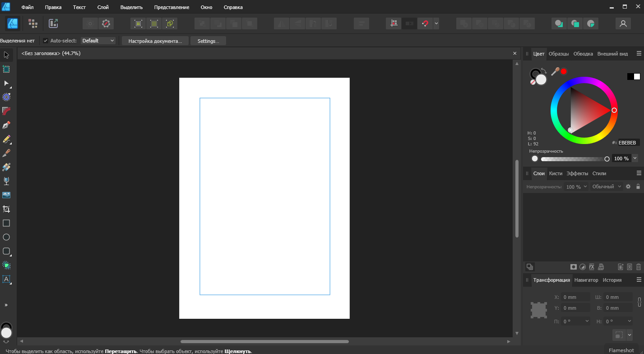The width and height of the screenshot is (644, 354).
Task: Click Настройка документа... button
Action: [x=155, y=41]
